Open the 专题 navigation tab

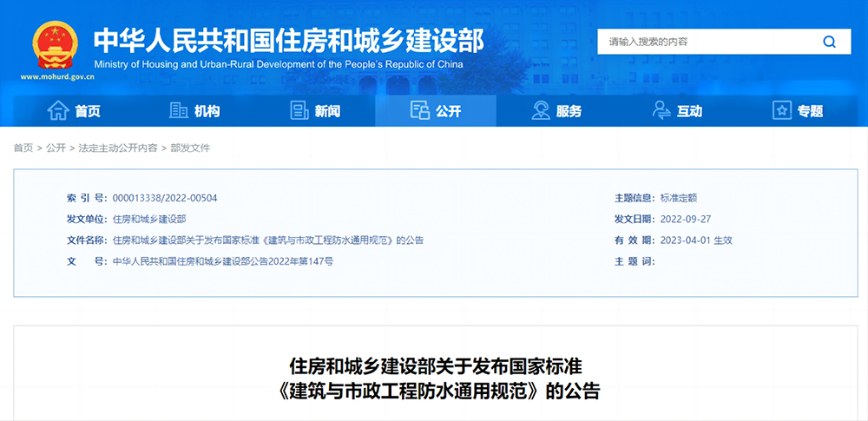798,111
